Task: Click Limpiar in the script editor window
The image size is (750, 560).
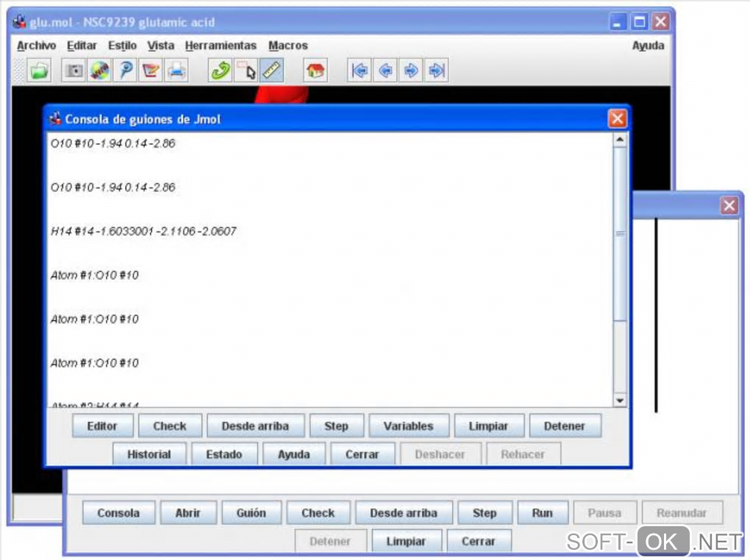Action: (x=406, y=541)
